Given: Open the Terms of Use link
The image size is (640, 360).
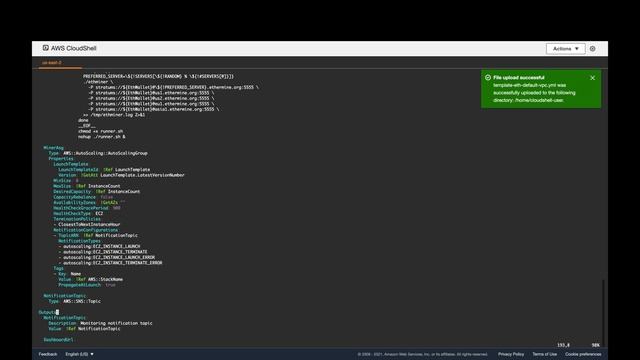Looking at the screenshot, I should pyautogui.click(x=544, y=354).
